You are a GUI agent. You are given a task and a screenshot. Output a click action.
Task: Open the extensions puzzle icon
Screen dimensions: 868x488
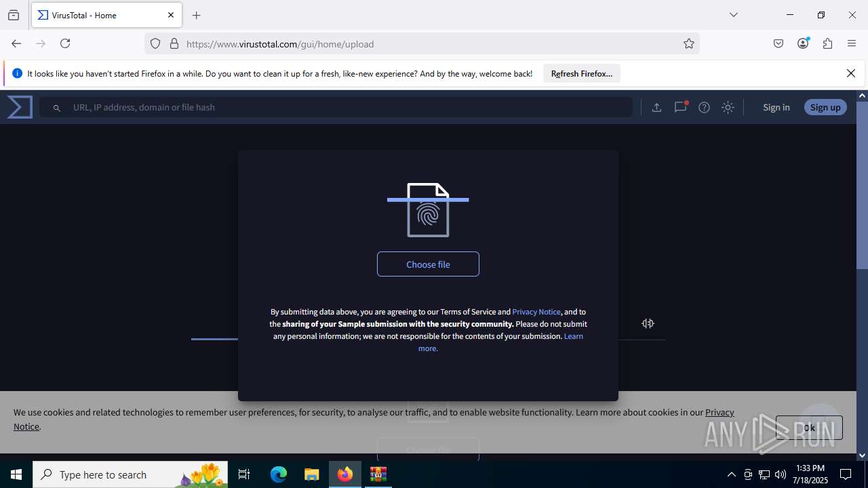[827, 43]
